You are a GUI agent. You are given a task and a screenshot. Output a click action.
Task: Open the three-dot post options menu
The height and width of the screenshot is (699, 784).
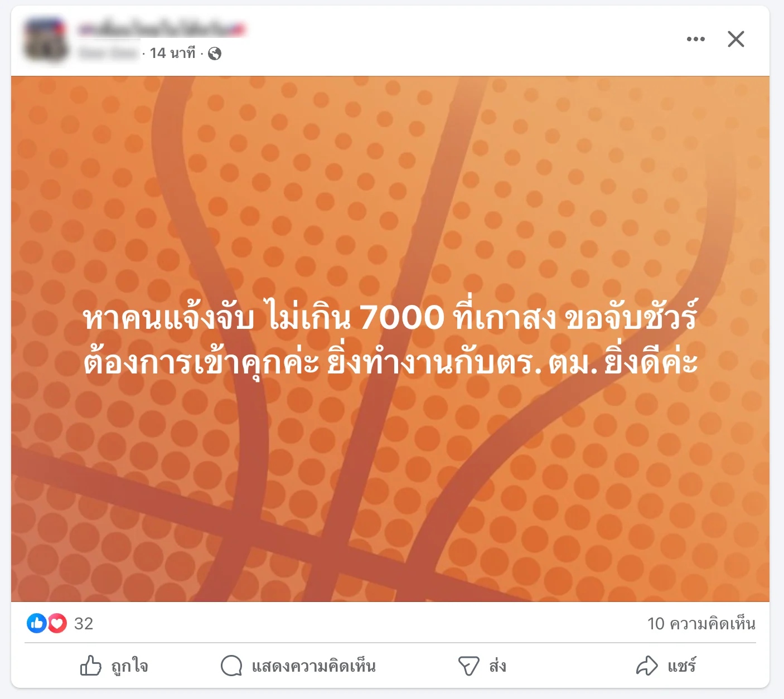click(695, 39)
